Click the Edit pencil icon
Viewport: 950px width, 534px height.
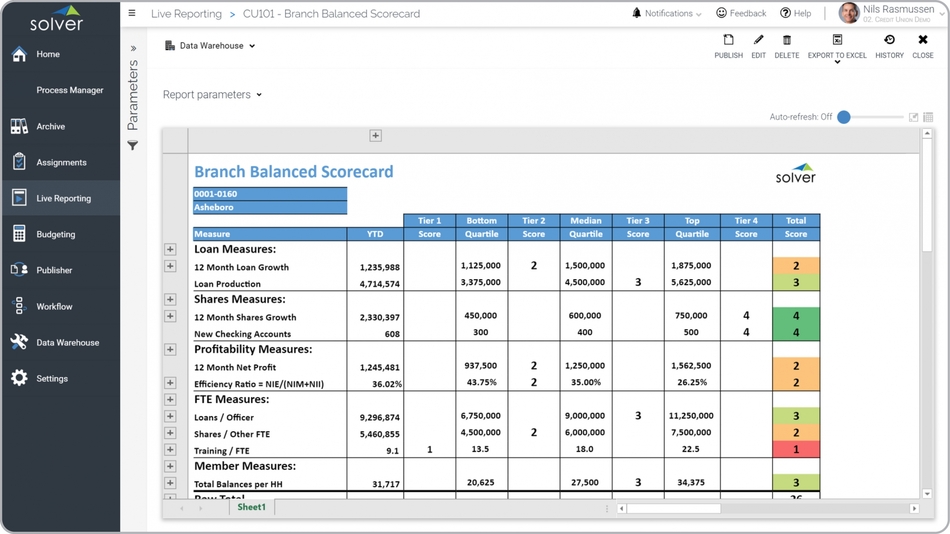(x=758, y=41)
